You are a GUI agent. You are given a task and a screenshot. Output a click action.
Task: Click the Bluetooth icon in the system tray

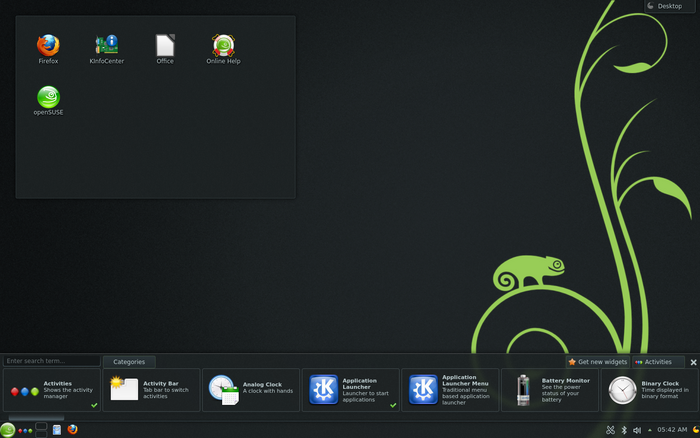coord(624,430)
